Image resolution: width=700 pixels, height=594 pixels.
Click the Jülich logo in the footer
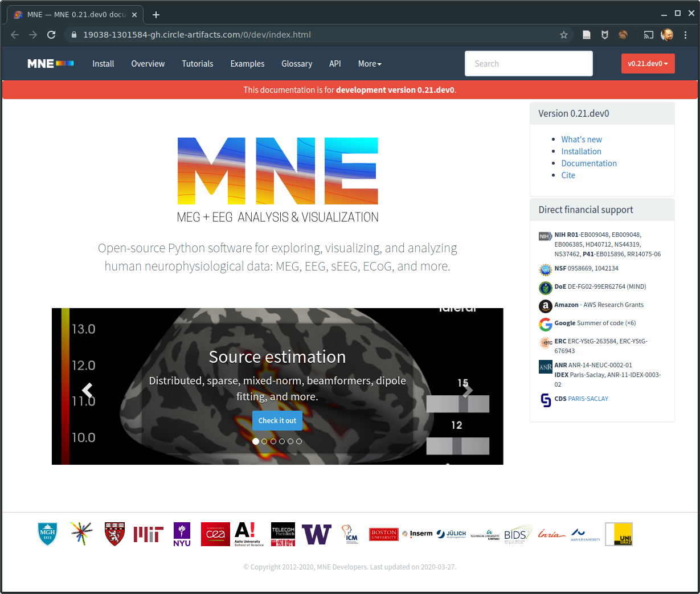[x=451, y=534]
